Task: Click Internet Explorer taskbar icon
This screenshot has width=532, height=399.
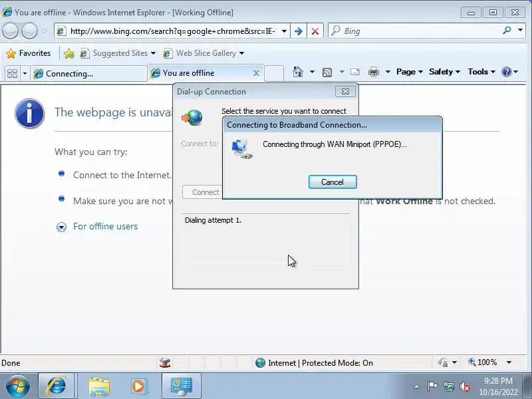Action: point(57,386)
